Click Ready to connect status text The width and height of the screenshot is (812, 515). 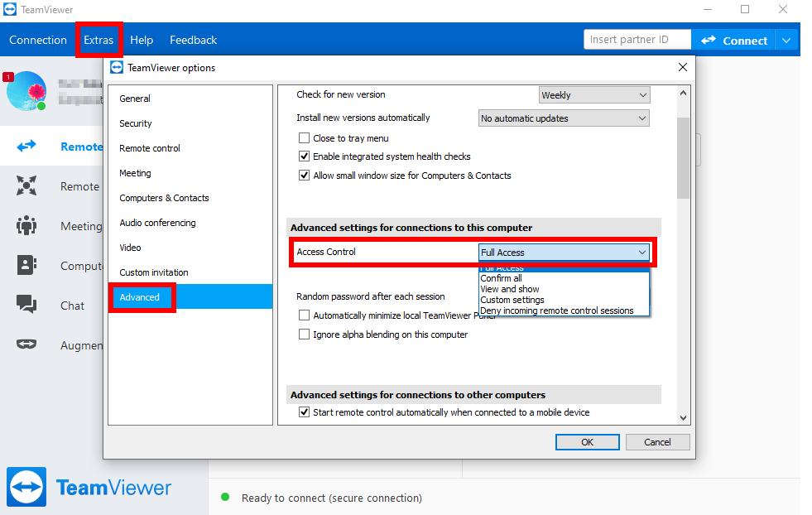point(331,498)
